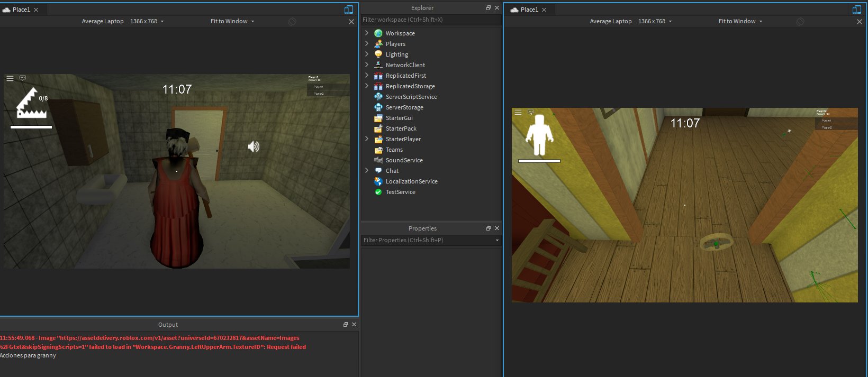
Task: Open the Roblox menu icon in right game view
Action: (x=518, y=112)
